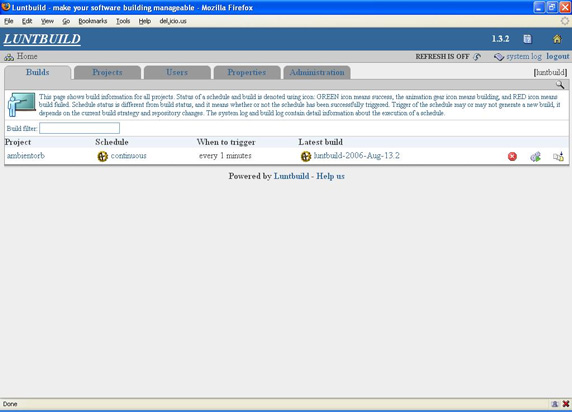Switch to the Projects tab

pos(107,72)
